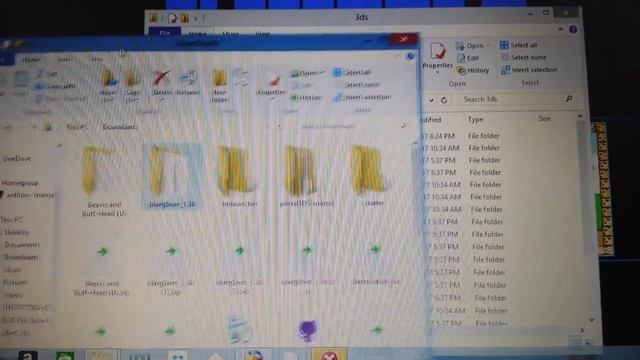The height and width of the screenshot is (360, 640).
Task: Click This PC in the address bar breadcrumb
Action: coord(76,127)
